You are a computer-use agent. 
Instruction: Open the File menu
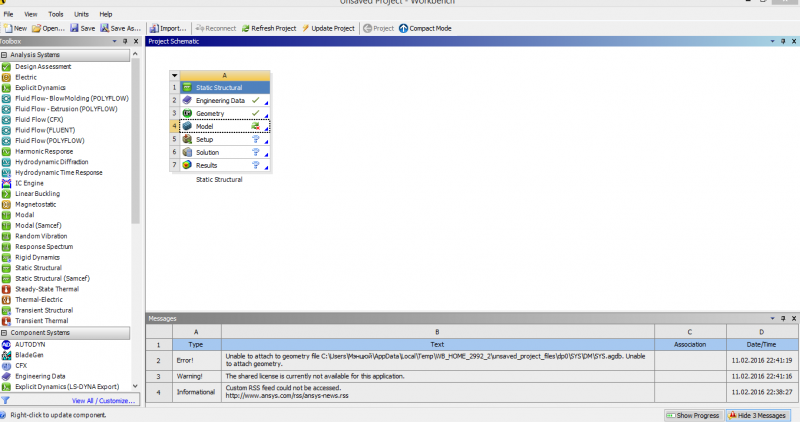(8, 14)
